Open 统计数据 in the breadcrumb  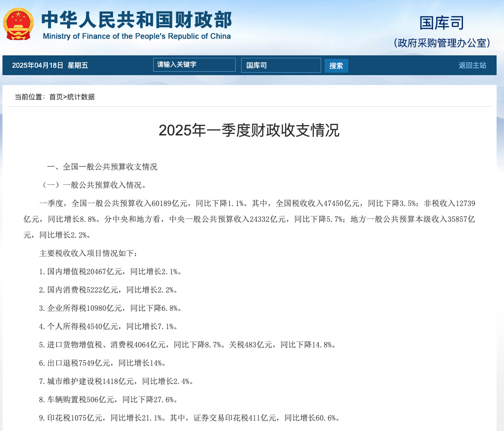[81, 97]
